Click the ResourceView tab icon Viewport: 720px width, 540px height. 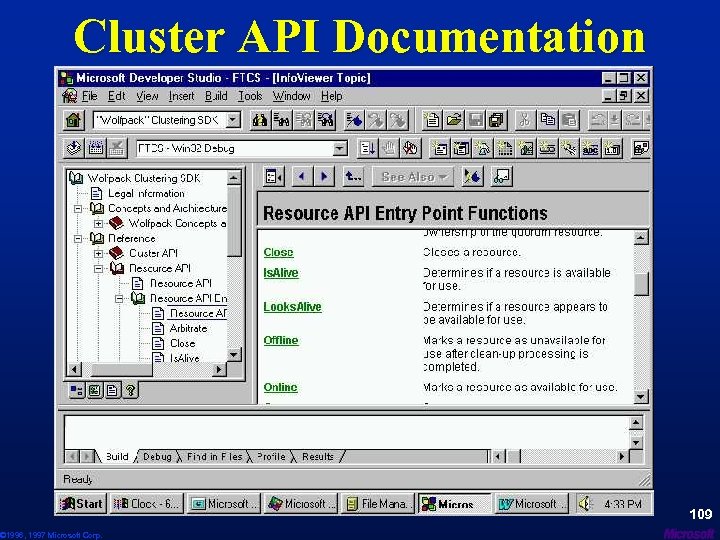(95, 391)
